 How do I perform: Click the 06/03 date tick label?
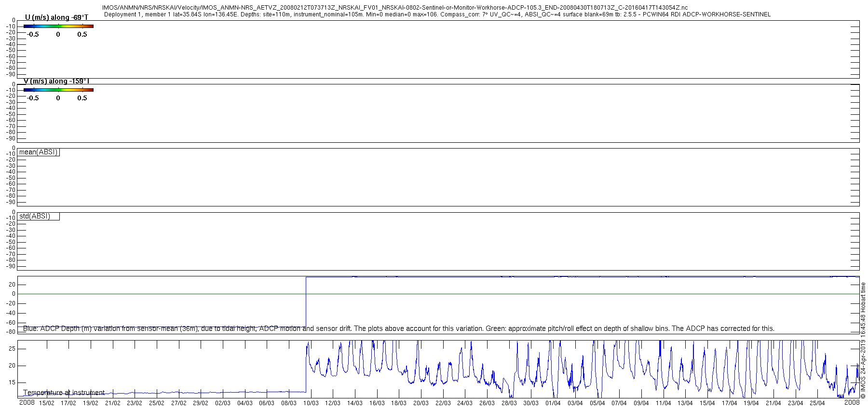click(x=267, y=403)
